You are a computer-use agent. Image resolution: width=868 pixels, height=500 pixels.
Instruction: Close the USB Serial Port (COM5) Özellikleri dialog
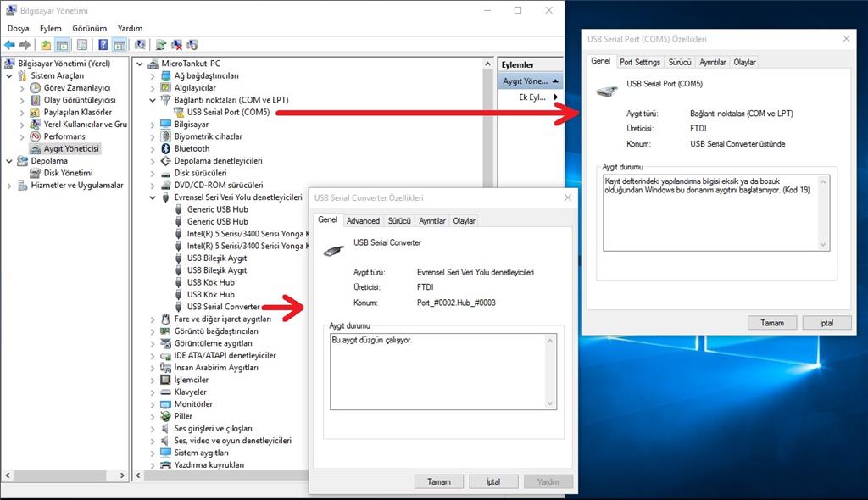(847, 39)
